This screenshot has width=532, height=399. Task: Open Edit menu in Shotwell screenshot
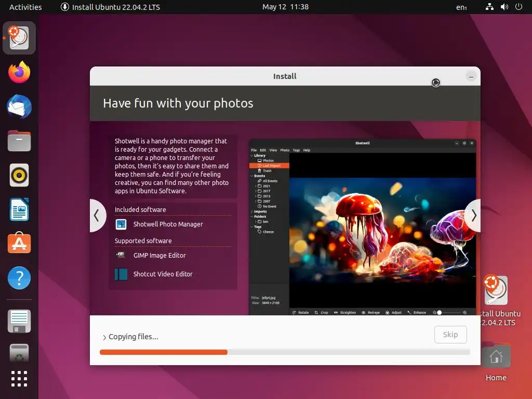[x=263, y=150]
